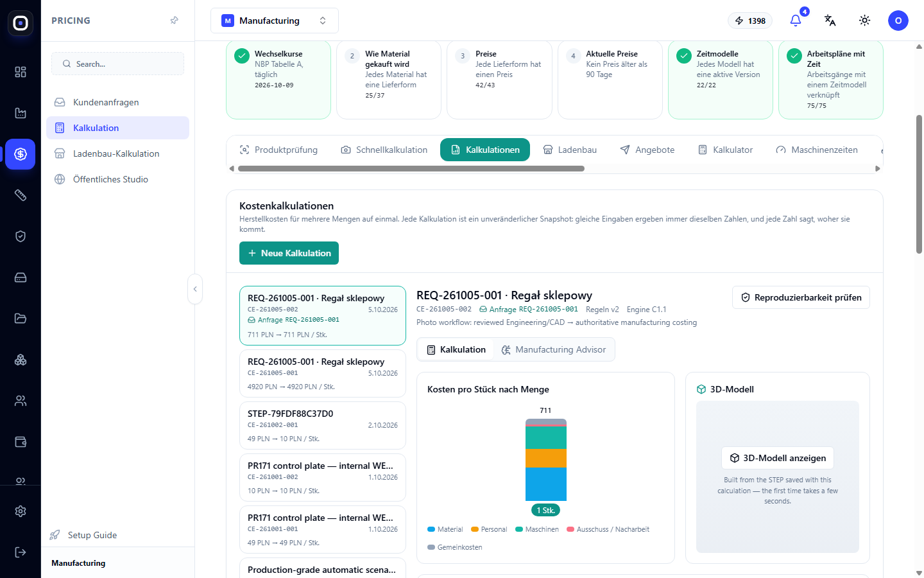The width and height of the screenshot is (924, 578).
Task: Click the user avatar labeled O
Action: click(x=898, y=21)
